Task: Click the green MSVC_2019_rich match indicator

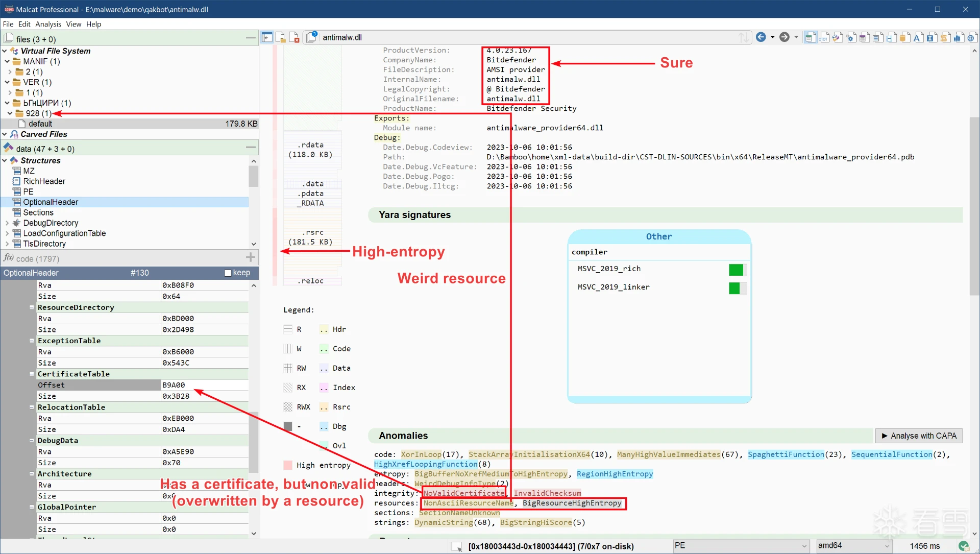Action: tap(736, 269)
